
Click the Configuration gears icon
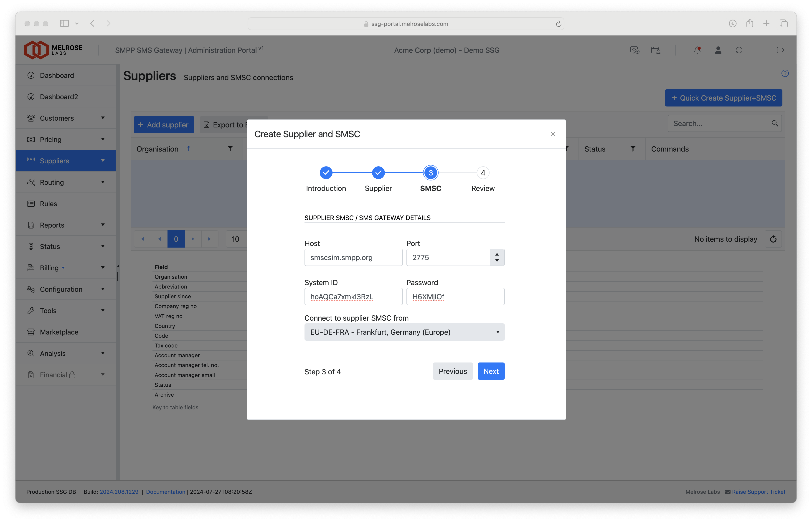click(x=31, y=289)
